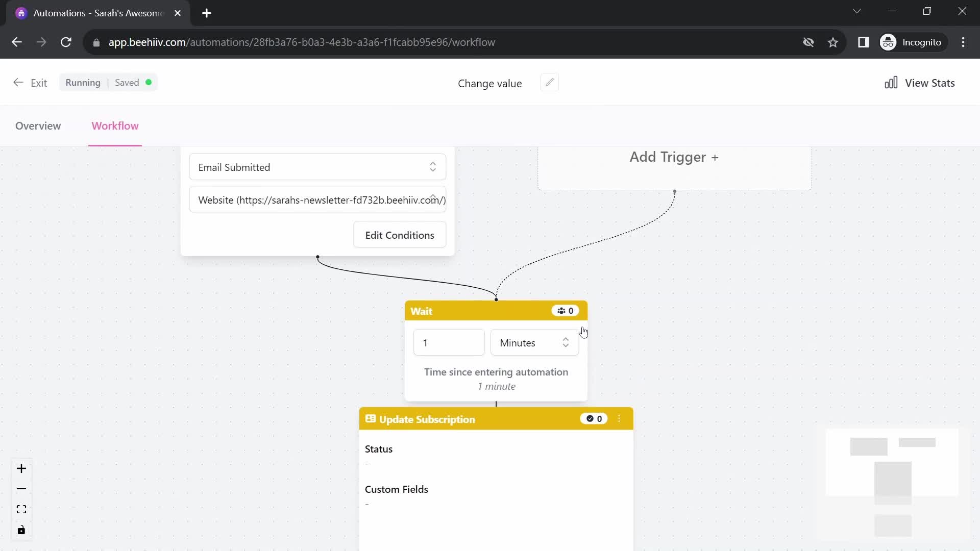Click the pencil/edit icon next to Change value
The width and height of the screenshot is (980, 551).
551,82
